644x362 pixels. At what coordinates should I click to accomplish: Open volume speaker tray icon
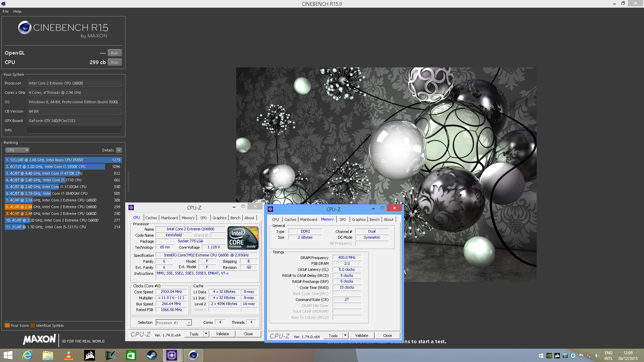[597, 356]
